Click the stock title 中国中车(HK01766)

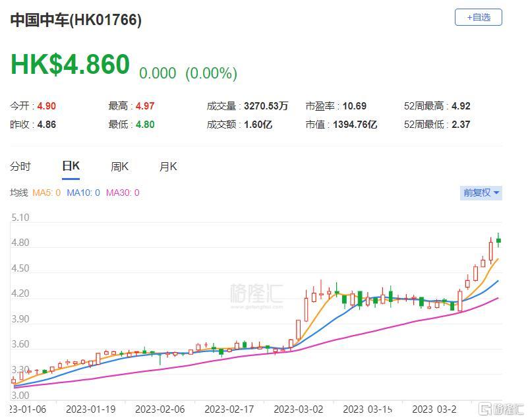click(x=76, y=20)
